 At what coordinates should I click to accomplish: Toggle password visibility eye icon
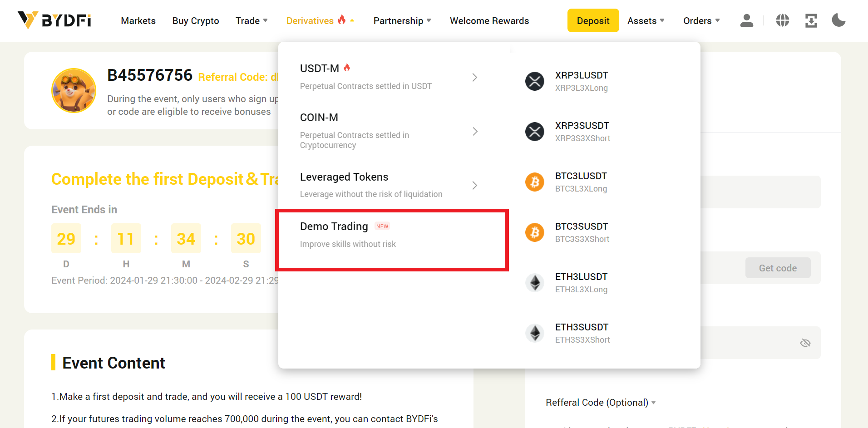coord(805,343)
